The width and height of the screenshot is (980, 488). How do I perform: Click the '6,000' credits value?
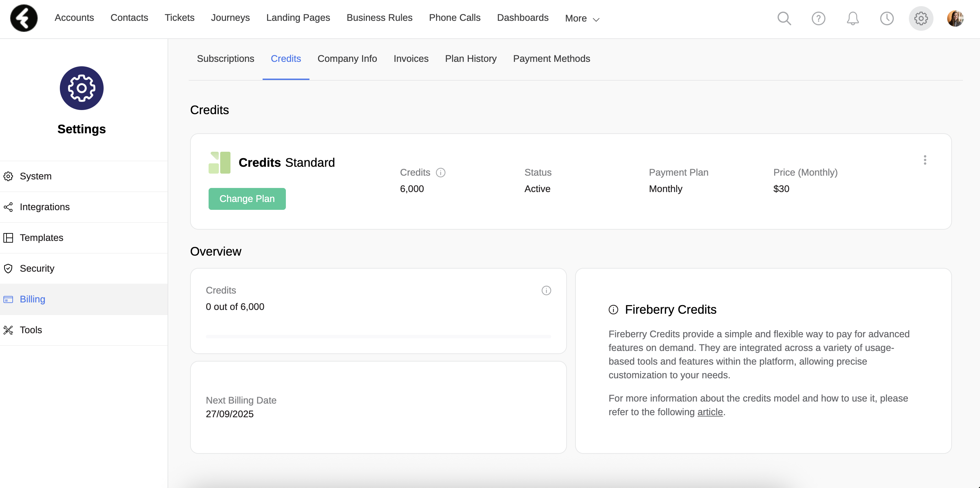tap(412, 189)
